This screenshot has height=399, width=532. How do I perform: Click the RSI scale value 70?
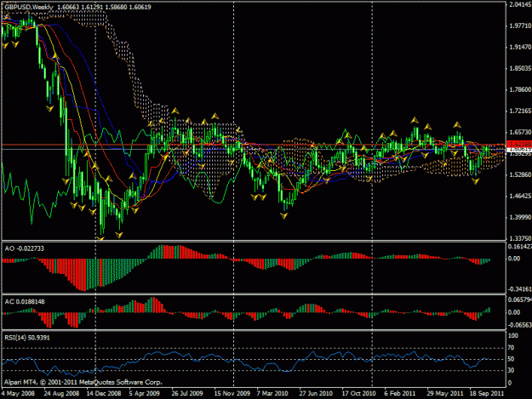(512, 348)
